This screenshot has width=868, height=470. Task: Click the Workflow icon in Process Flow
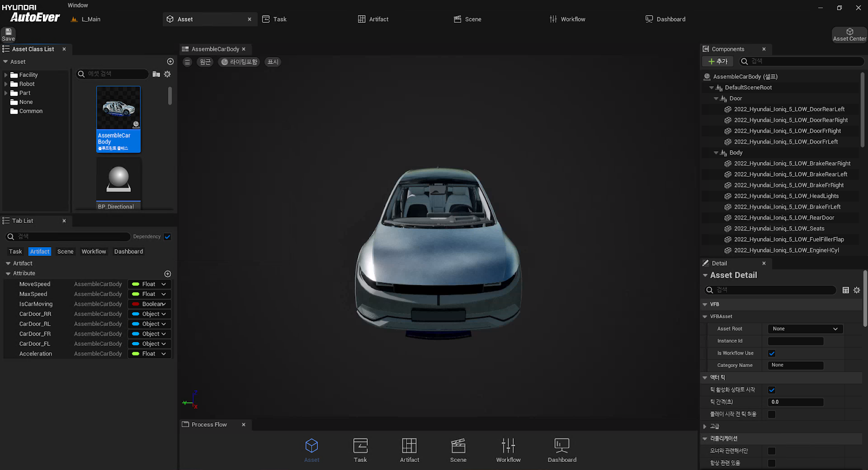(508, 446)
